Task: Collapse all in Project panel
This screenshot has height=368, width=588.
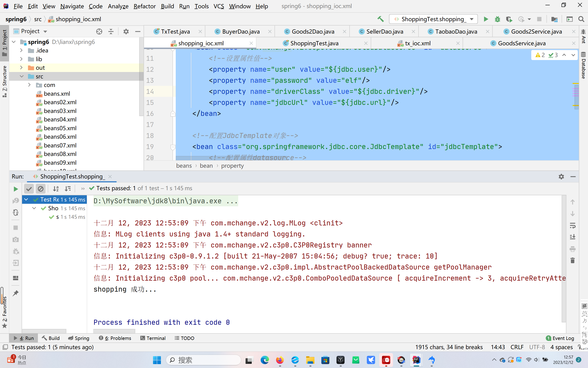Action: [111, 32]
